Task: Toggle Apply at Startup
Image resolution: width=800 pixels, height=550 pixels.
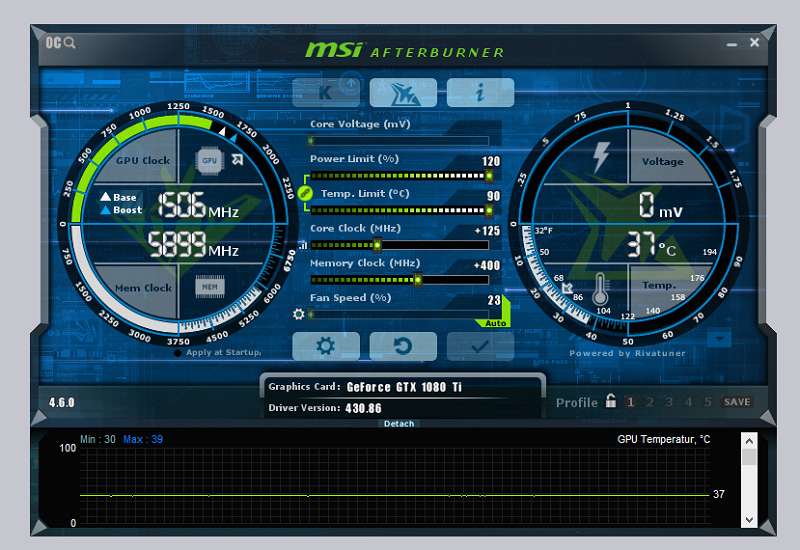Action: point(218,353)
